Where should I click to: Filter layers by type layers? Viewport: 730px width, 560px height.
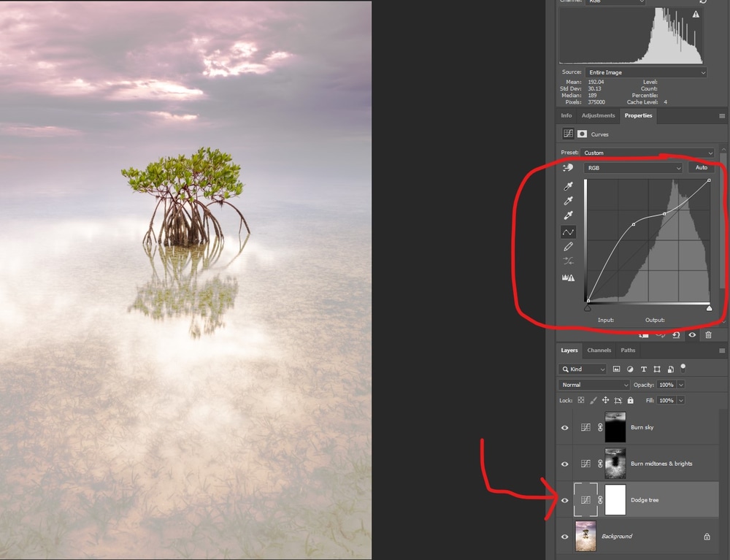tap(643, 369)
